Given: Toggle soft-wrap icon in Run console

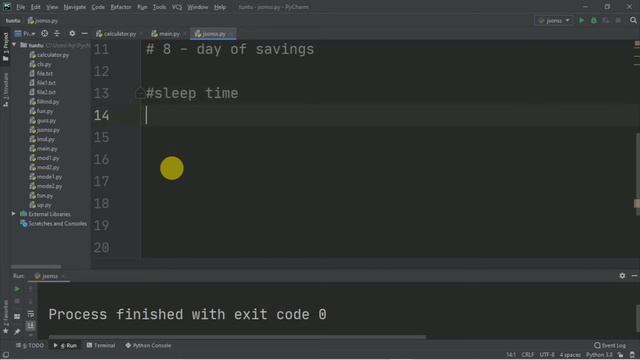Looking at the screenshot, I should click(31, 313).
